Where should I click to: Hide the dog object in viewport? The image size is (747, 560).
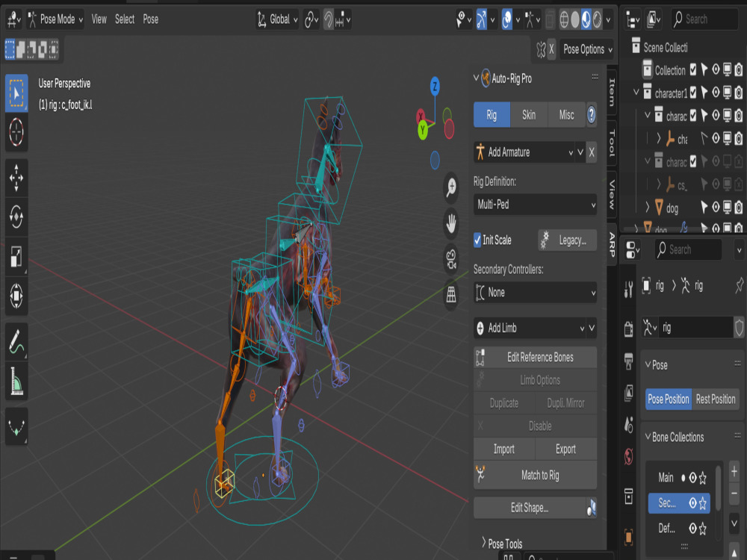coord(716,207)
